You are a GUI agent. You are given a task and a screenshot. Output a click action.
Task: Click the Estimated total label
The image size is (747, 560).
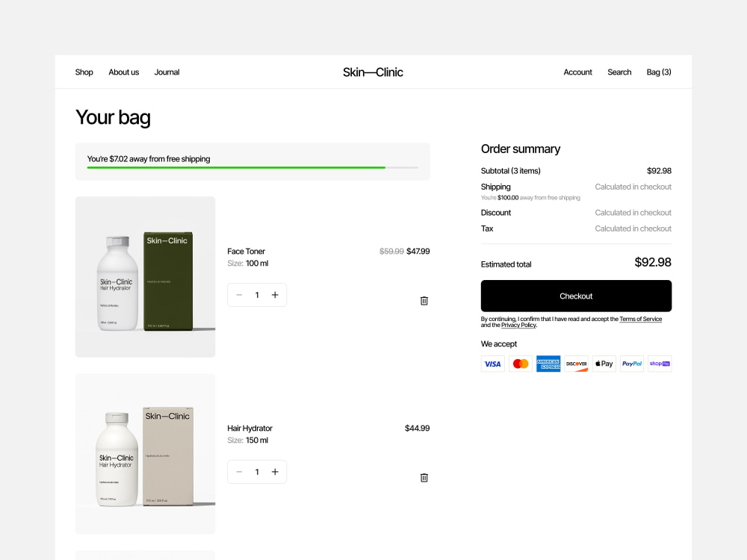[x=506, y=264]
